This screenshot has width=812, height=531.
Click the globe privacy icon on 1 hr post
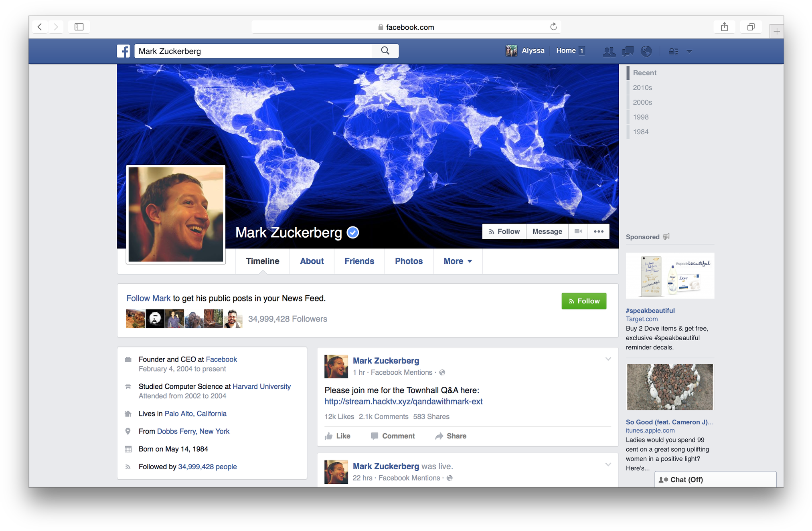(x=442, y=373)
